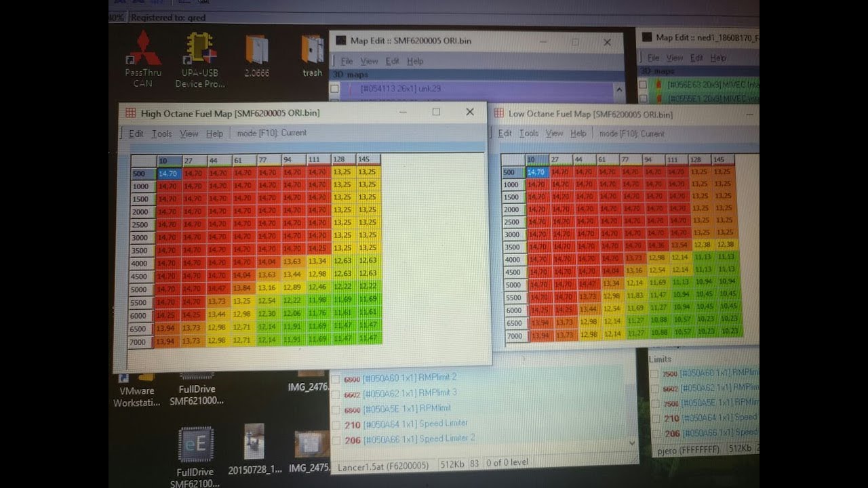Open View menu in High Octane Fuel Map window
Image resolution: width=868 pixels, height=488 pixels.
click(189, 134)
